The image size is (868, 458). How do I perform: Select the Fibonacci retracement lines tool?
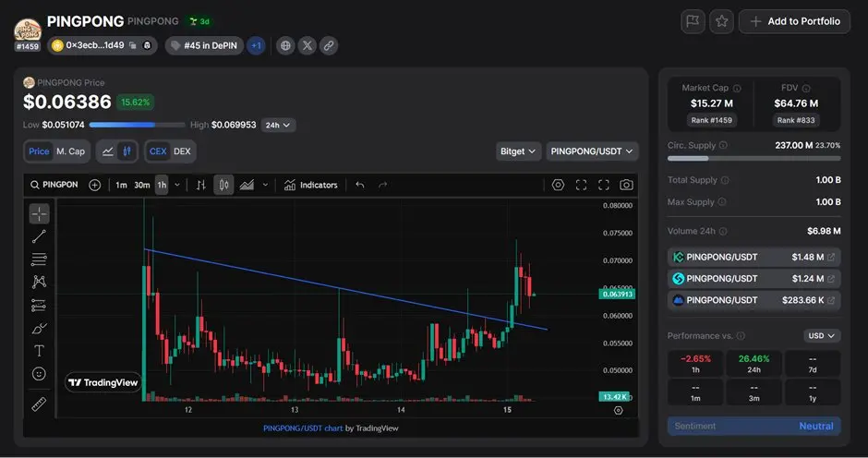point(40,259)
